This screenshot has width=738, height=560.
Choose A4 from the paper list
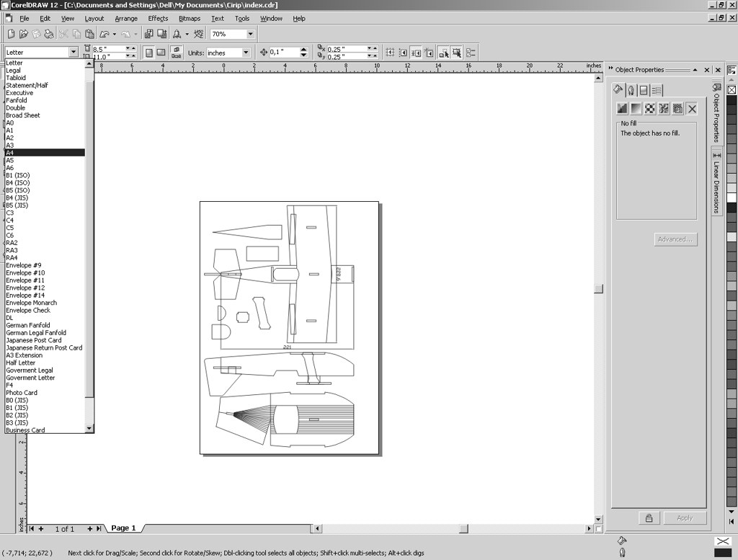pos(45,153)
